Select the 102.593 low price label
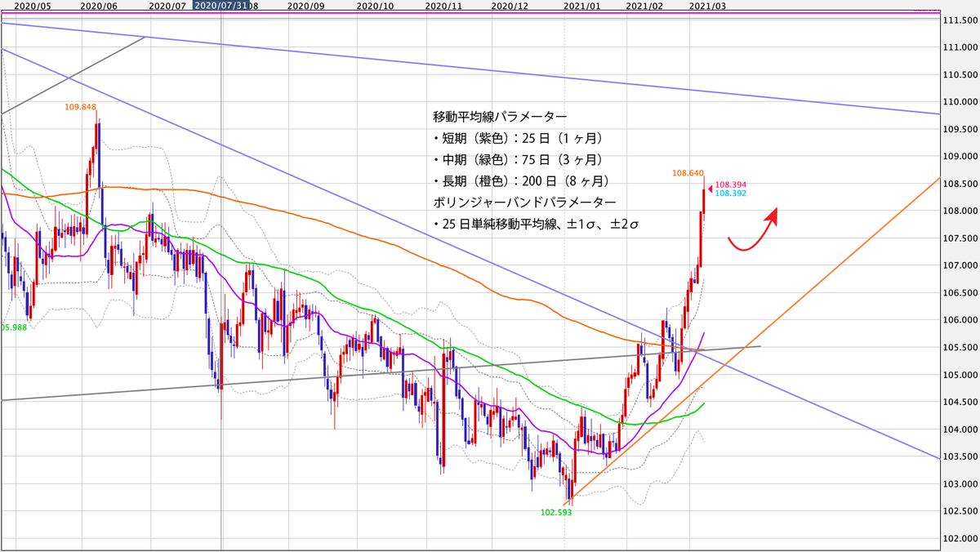This screenshot has height=552, width=980. [557, 513]
